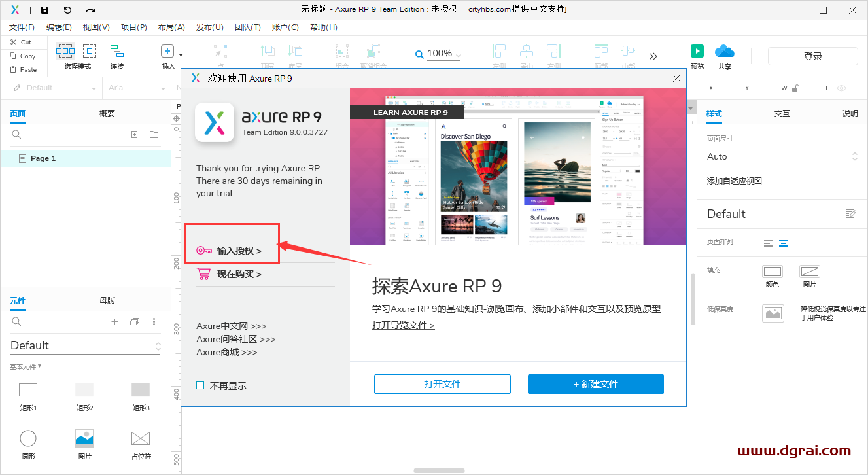The image size is (868, 475).
Task: Check the 不再显示 checkbox in welcome dialog
Action: coord(200,385)
